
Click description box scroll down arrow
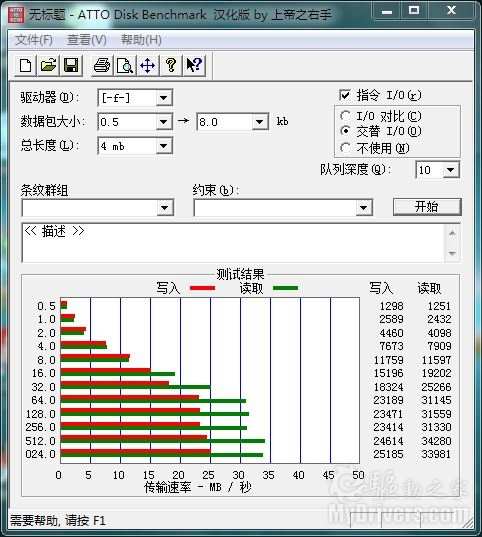[x=452, y=253]
